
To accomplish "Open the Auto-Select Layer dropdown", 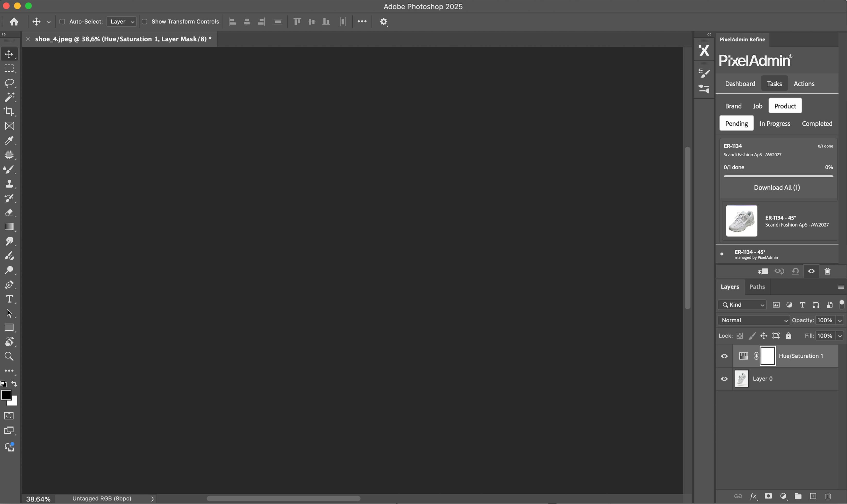I will click(122, 21).
